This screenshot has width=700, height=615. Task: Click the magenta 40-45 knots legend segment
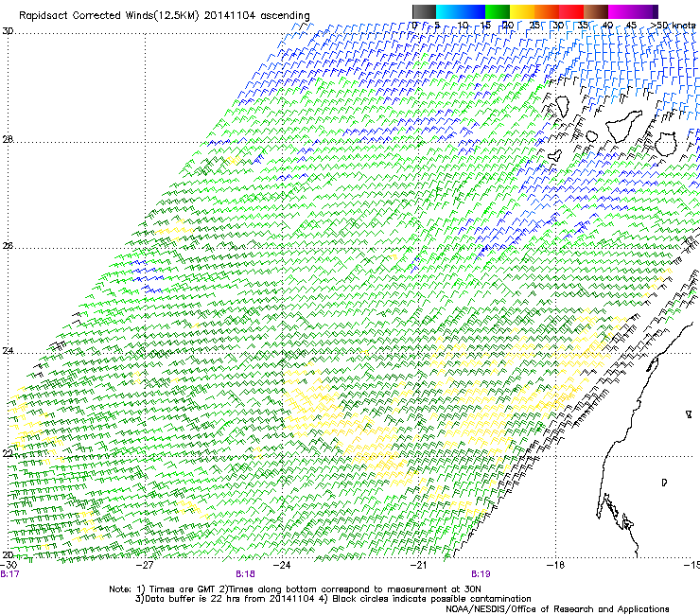(621, 11)
